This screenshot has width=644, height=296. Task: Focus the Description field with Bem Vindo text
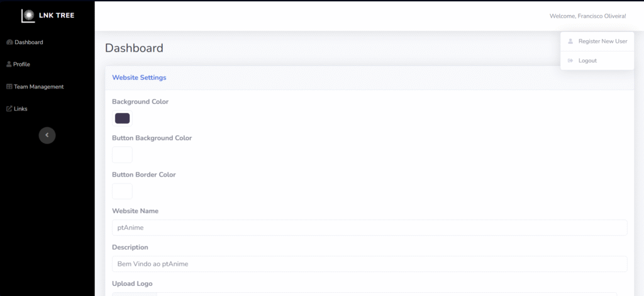click(370, 264)
